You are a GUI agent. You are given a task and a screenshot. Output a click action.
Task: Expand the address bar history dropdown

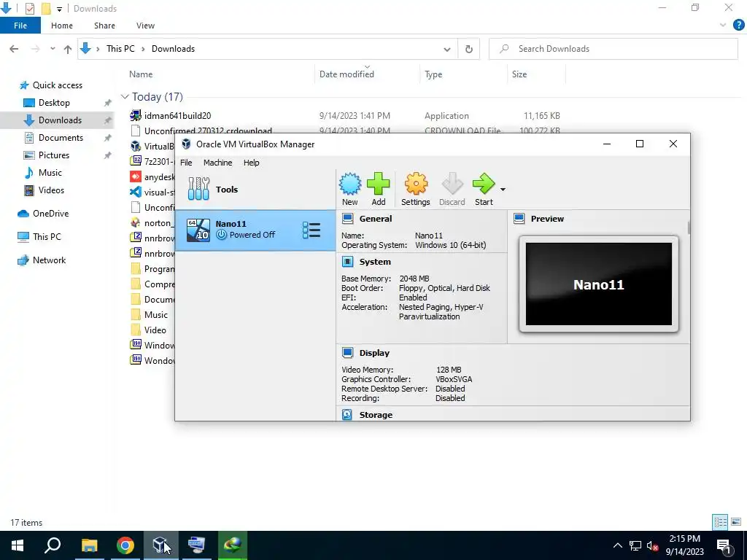coord(447,49)
